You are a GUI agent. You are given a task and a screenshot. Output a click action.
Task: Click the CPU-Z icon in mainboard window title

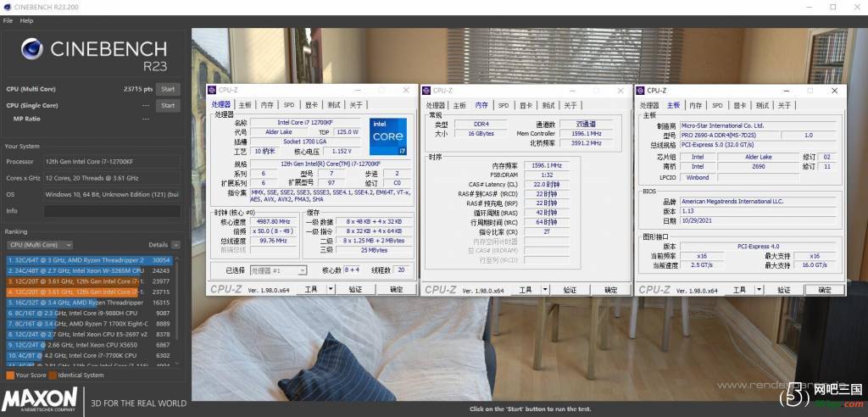641,91
